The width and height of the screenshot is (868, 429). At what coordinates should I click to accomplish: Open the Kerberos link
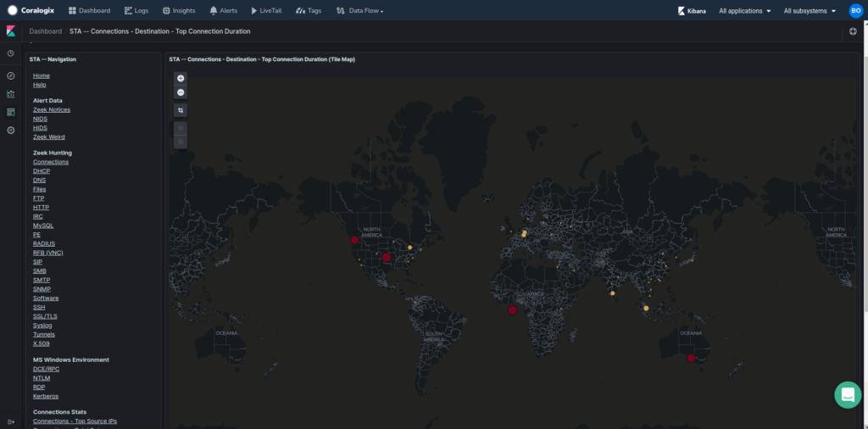click(46, 396)
